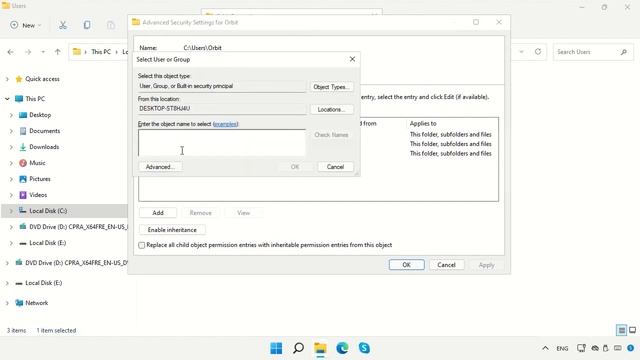Select Local Disk (C:) in the tree

click(48, 211)
